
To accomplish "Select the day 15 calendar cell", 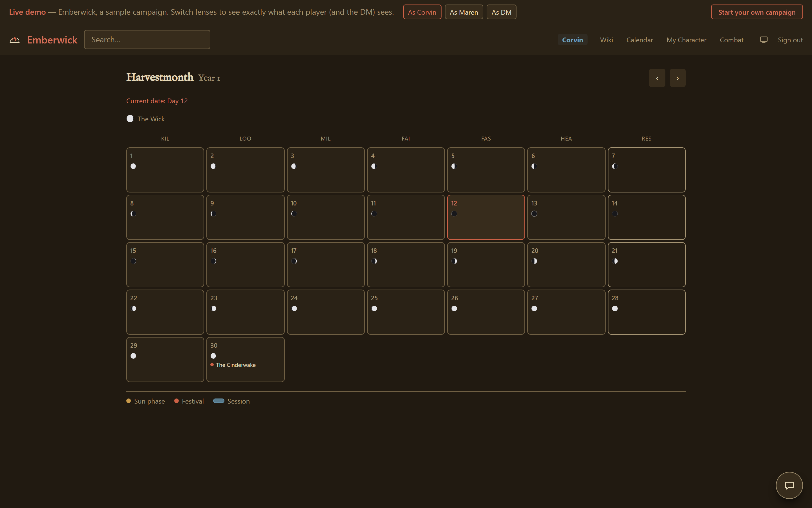I will [x=165, y=265].
